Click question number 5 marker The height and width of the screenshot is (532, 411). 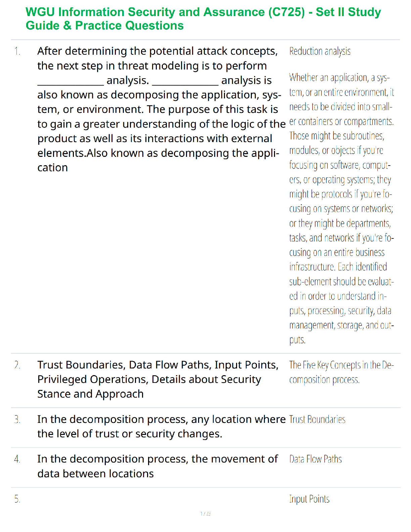point(17,499)
